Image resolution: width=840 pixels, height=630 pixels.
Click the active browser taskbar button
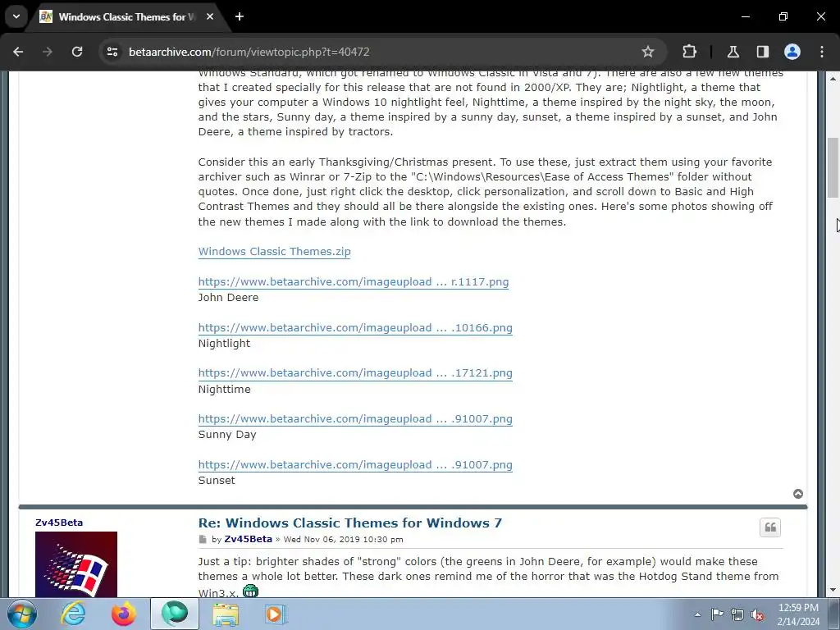tap(175, 614)
